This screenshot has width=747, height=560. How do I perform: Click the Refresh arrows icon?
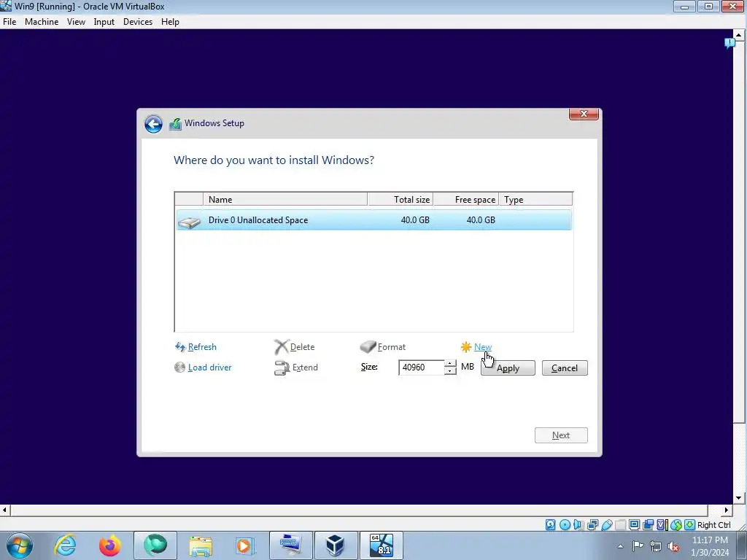pos(180,346)
